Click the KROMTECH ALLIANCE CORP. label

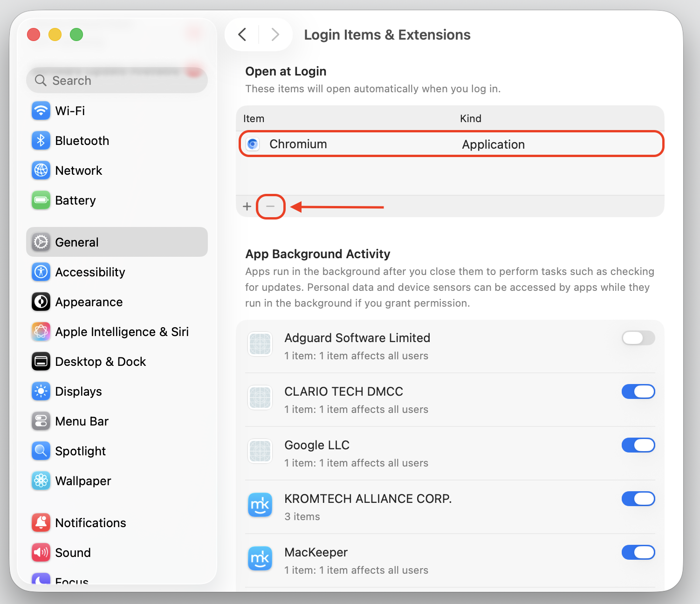(368, 499)
